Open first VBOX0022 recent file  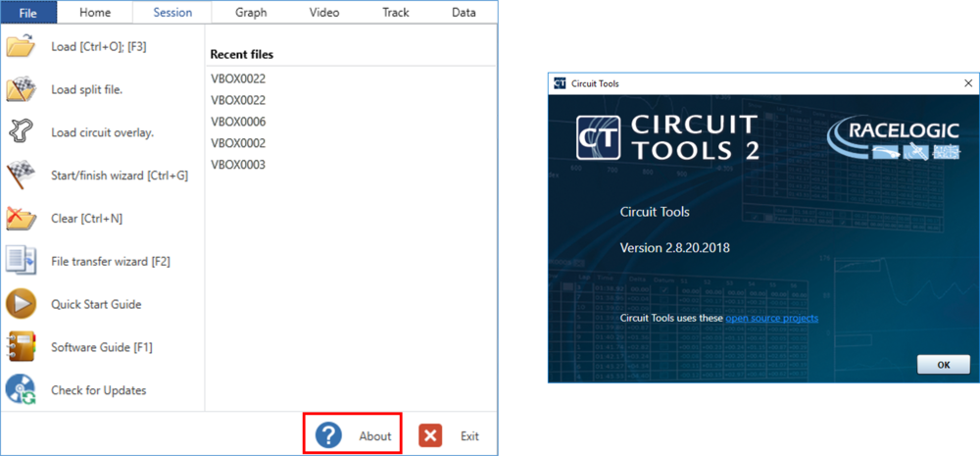238,78
